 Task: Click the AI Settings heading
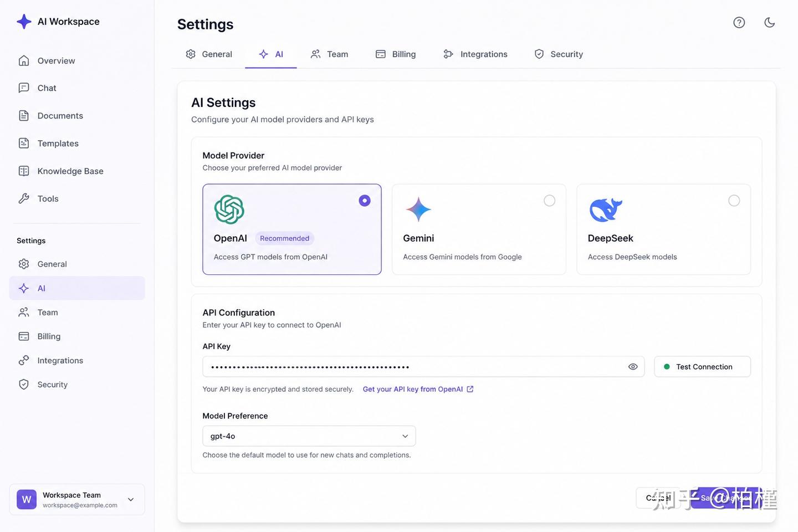[x=223, y=103]
